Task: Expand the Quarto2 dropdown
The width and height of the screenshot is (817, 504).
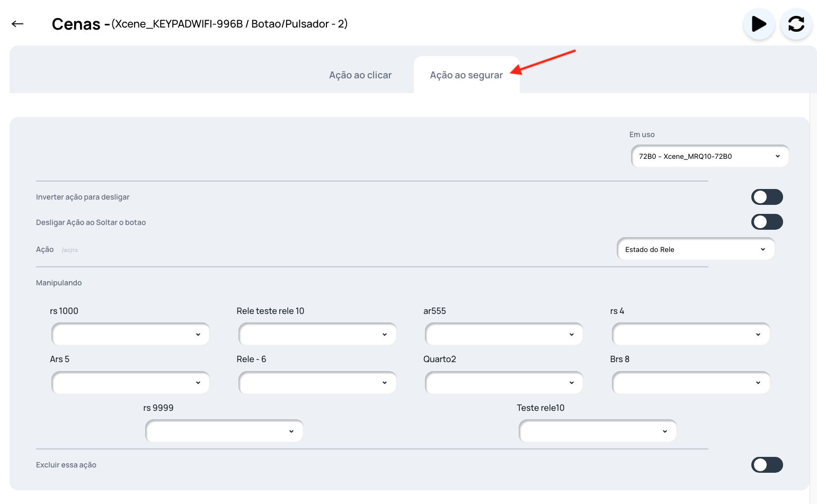Action: click(x=504, y=383)
